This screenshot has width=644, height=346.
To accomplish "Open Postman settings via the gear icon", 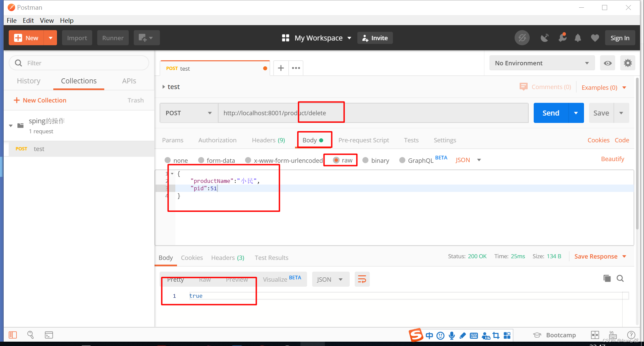I will point(628,63).
